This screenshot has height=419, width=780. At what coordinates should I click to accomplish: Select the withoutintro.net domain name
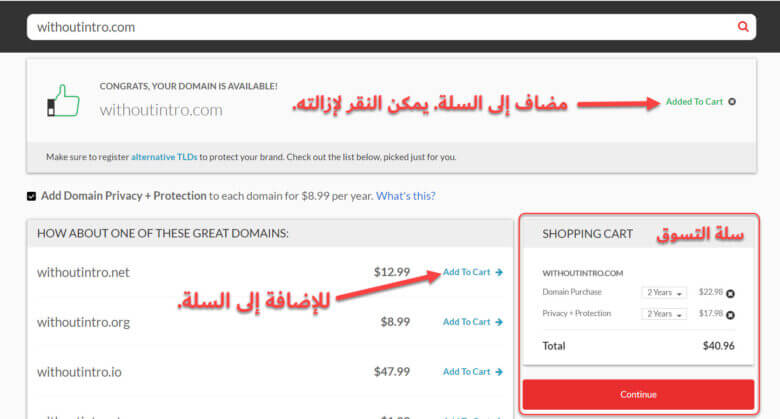coord(83,272)
